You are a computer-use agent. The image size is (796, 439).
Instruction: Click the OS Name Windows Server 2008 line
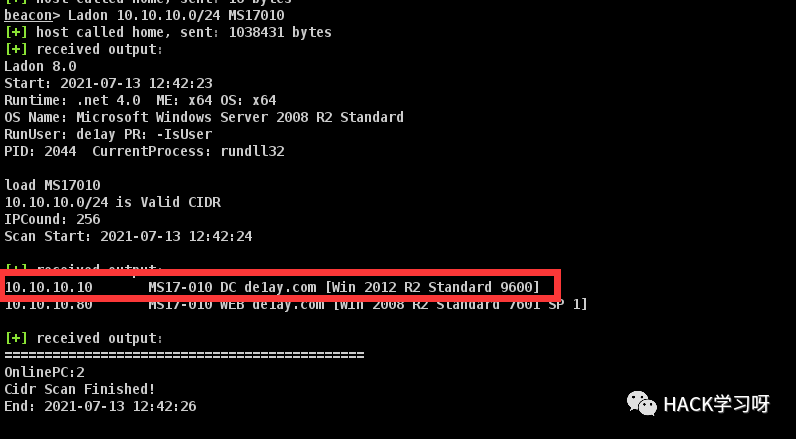(x=204, y=117)
